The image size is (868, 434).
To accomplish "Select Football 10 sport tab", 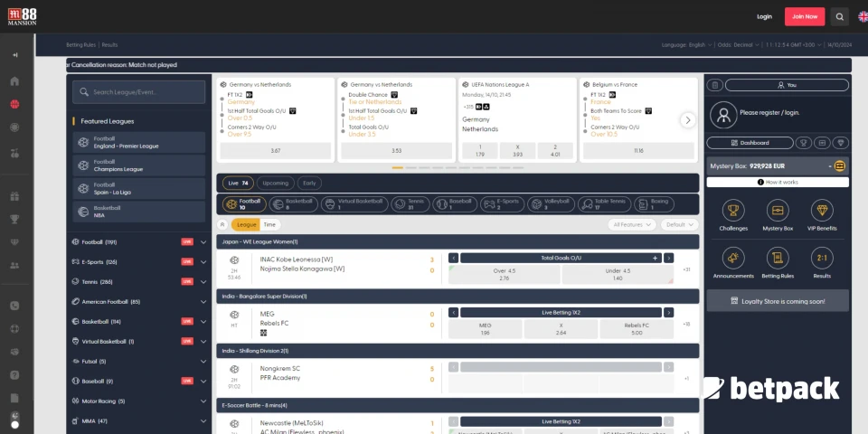I will pyautogui.click(x=244, y=204).
